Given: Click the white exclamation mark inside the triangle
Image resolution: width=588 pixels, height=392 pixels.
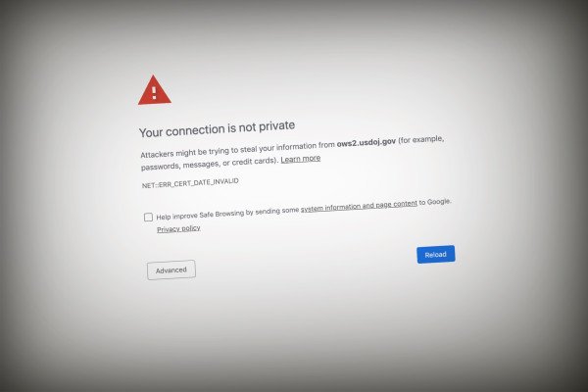Looking at the screenshot, I should click(x=154, y=93).
